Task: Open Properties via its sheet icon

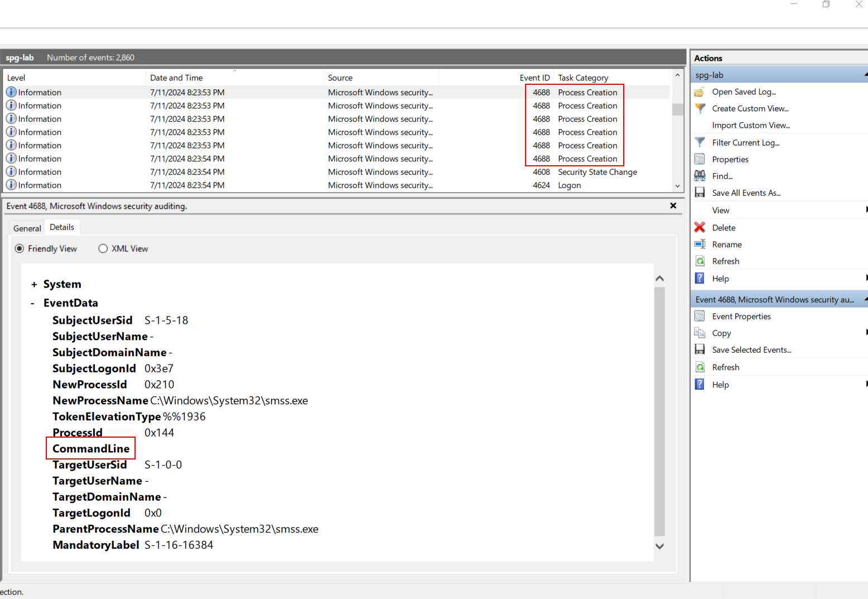Action: [700, 160]
